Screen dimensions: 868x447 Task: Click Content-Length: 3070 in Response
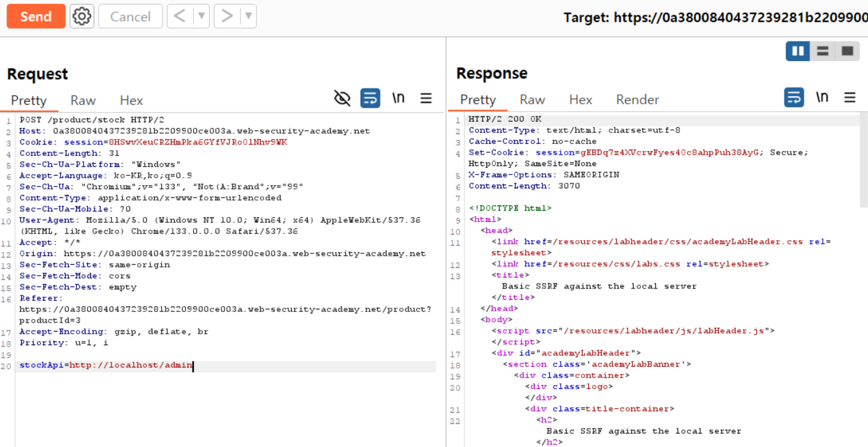[524, 187]
